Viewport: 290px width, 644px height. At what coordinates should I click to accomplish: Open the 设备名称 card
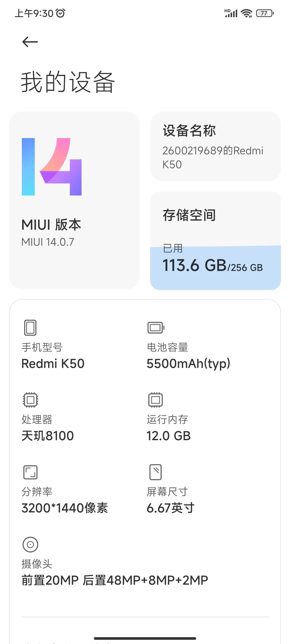click(215, 147)
